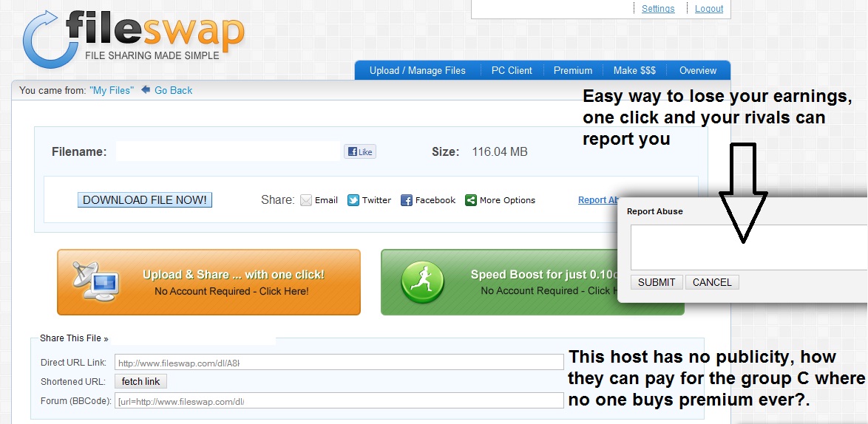This screenshot has height=424, width=868.
Task: Click the Facebook Like button icon
Action: pyautogui.click(x=360, y=151)
